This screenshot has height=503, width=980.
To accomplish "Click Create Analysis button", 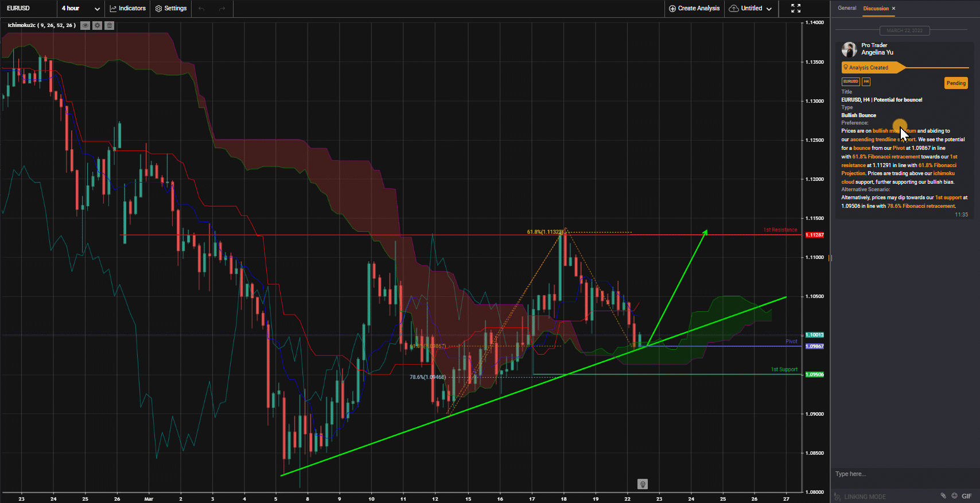I will pos(694,9).
